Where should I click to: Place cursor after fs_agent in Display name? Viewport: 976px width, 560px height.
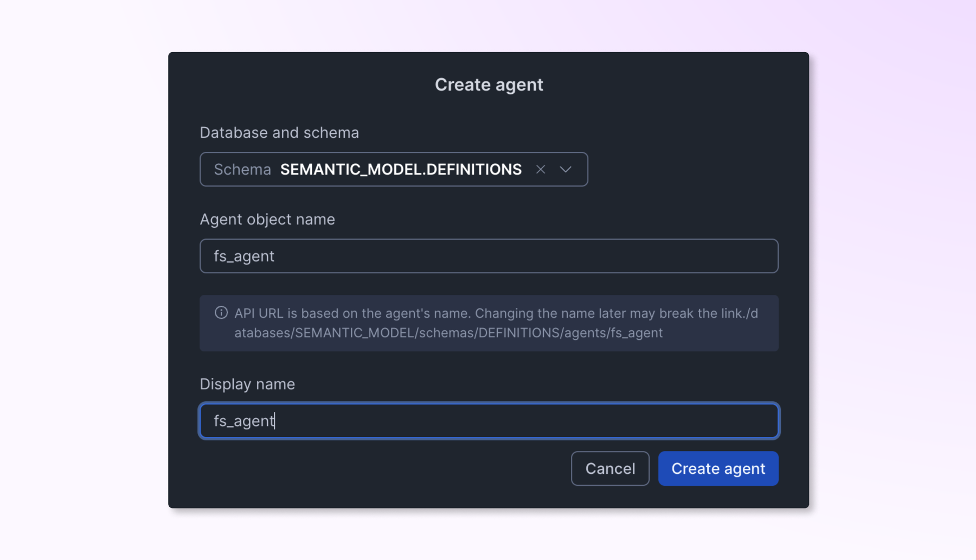tap(276, 421)
